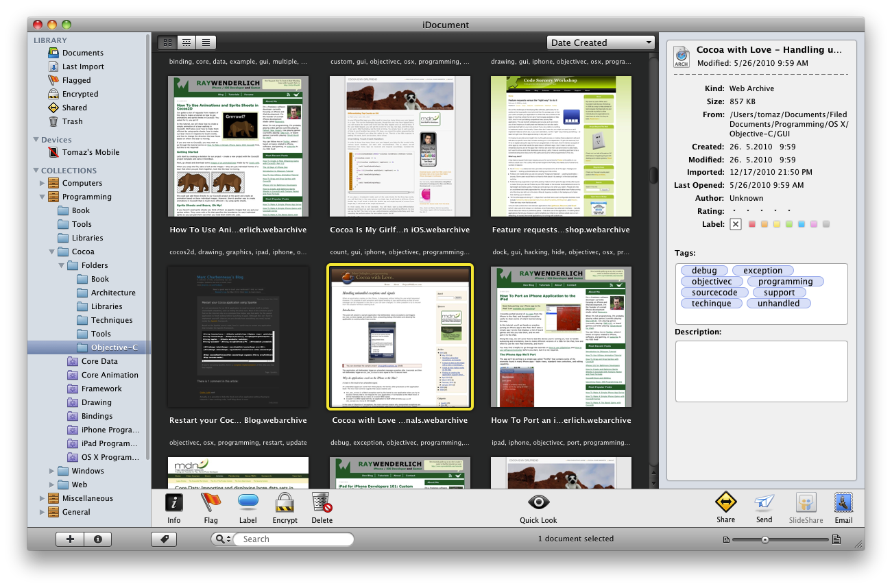
Task: Switch to plain list view
Action: [206, 42]
